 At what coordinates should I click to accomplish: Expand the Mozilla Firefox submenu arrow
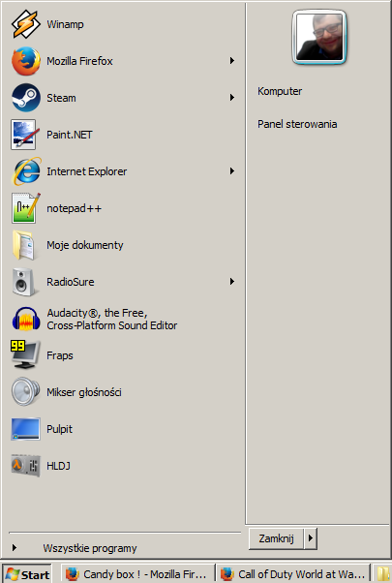click(232, 61)
